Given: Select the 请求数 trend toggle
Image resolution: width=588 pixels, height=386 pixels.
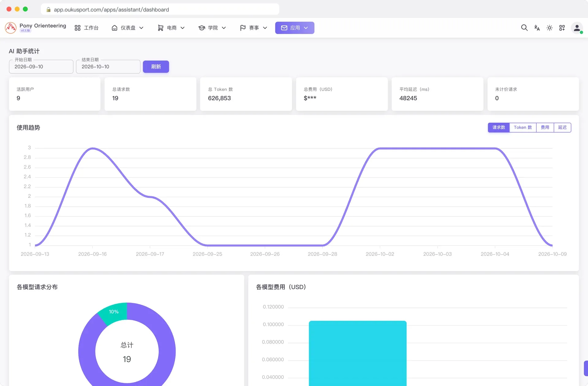Looking at the screenshot, I should click(499, 128).
